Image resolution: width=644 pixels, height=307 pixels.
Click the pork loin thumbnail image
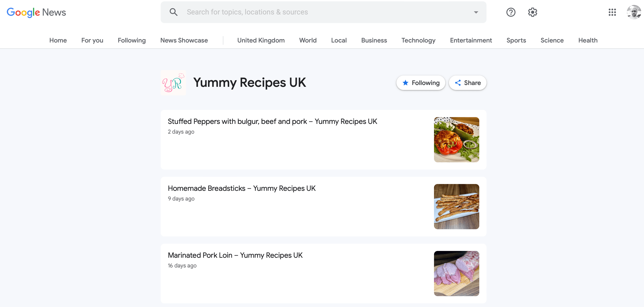(x=456, y=274)
